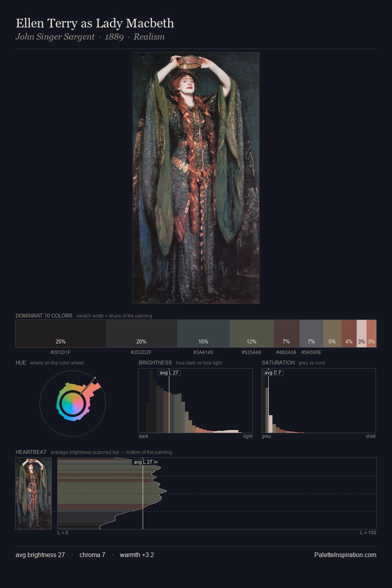This screenshot has height=588, width=392.
Task: Click the main Lady Macbeth painting image
Action: click(196, 178)
